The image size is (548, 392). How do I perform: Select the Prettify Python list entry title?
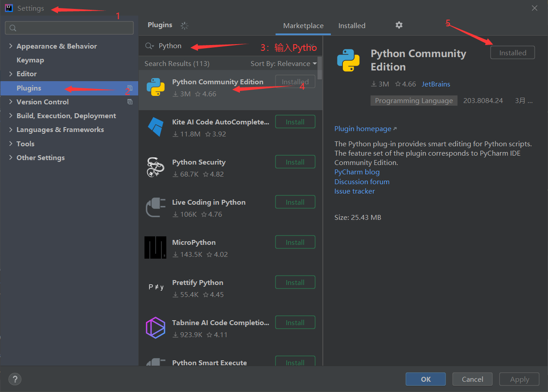pyautogui.click(x=198, y=282)
